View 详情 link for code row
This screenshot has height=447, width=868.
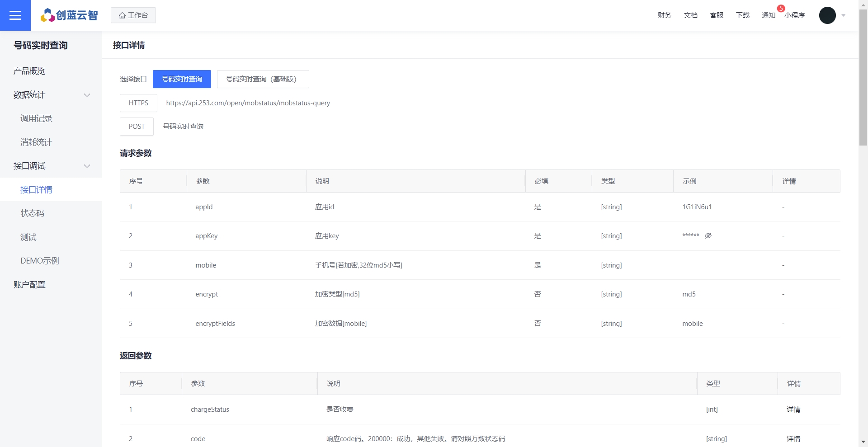click(x=793, y=438)
